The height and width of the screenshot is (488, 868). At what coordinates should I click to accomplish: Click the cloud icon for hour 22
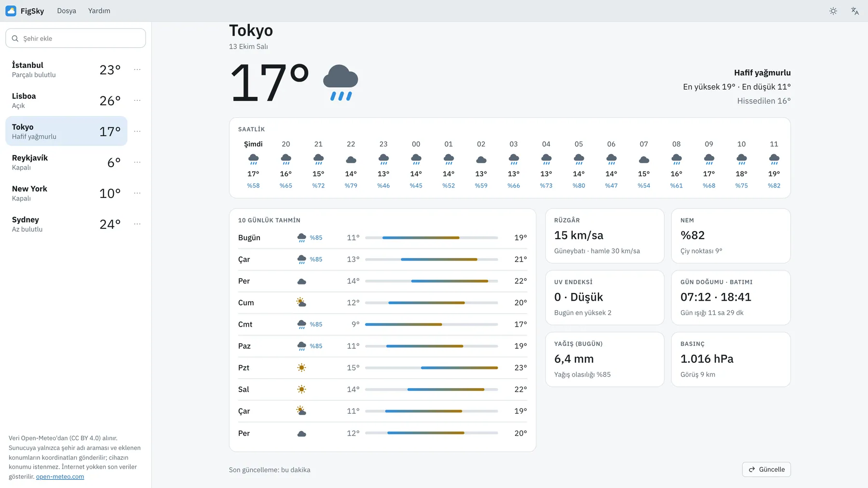351,159
